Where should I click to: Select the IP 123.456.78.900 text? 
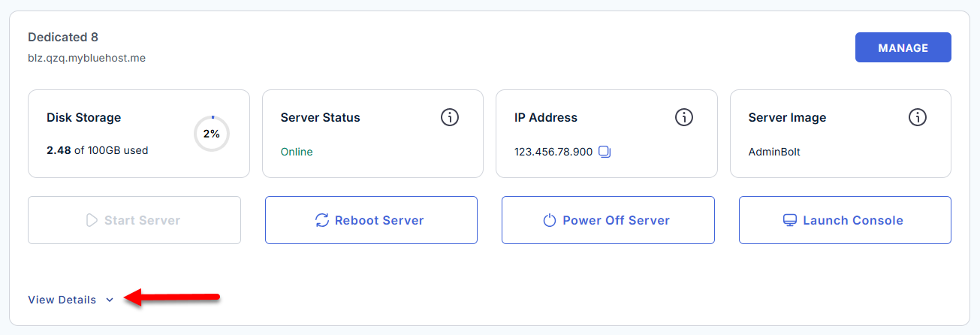click(x=553, y=152)
